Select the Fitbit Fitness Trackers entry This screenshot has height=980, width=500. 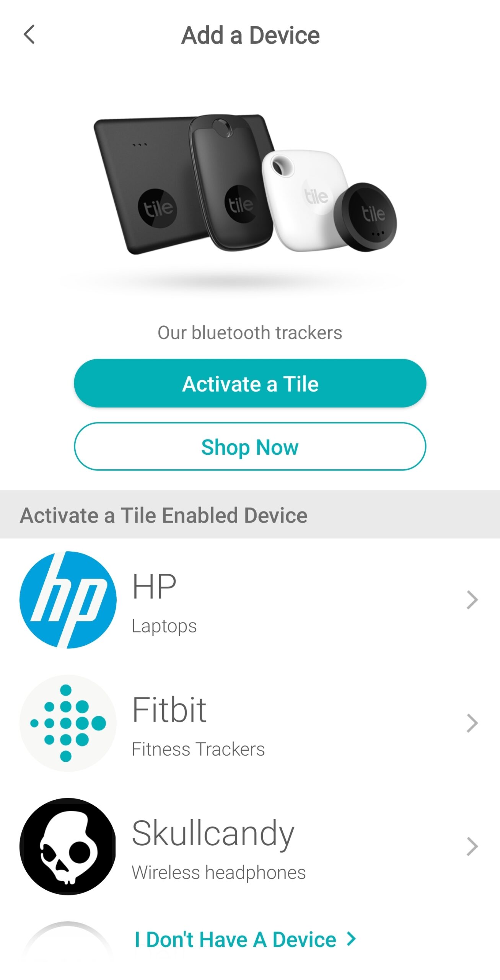point(250,723)
